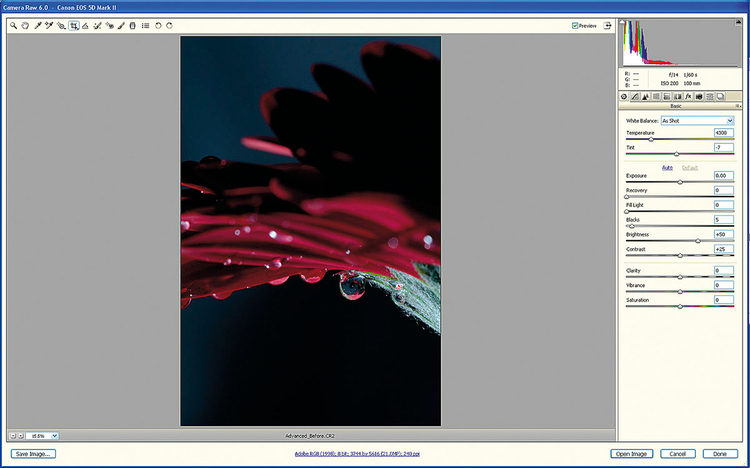The height and width of the screenshot is (468, 750).
Task: Rotate image 90° counterclockwise
Action: [158, 26]
